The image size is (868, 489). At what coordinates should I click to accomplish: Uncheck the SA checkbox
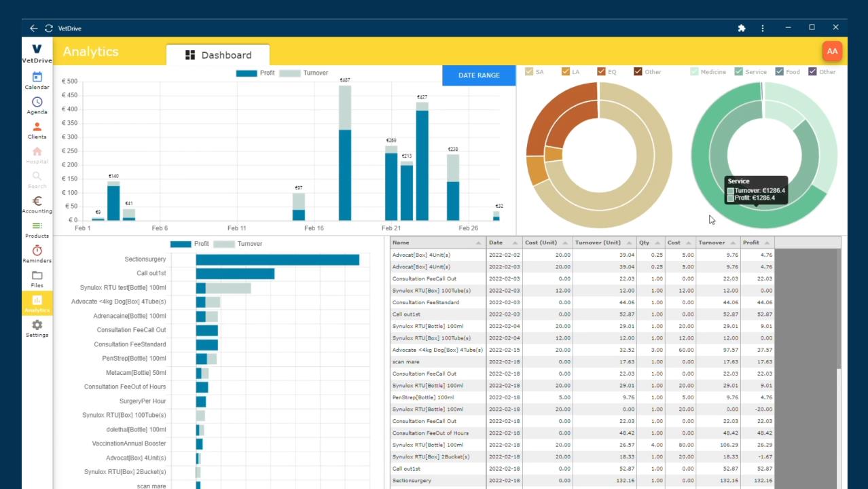(x=530, y=71)
